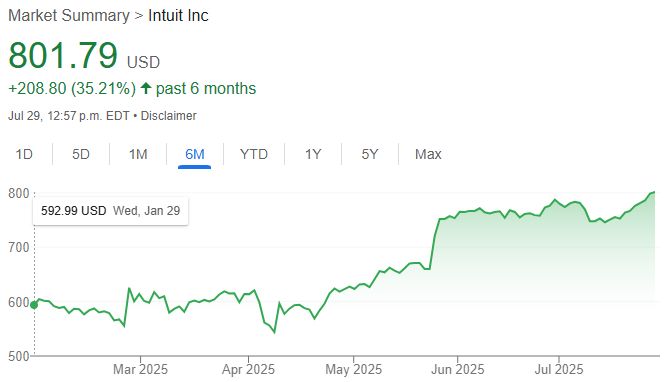This screenshot has height=382, width=665.
Task: Select the 1D time range tab
Action: (x=24, y=154)
